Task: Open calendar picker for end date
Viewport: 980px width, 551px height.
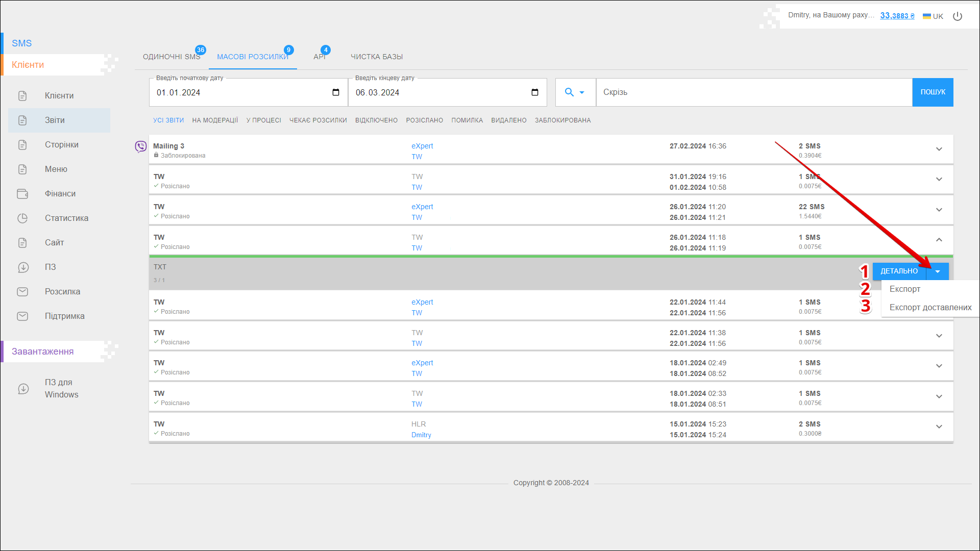Action: 534,92
